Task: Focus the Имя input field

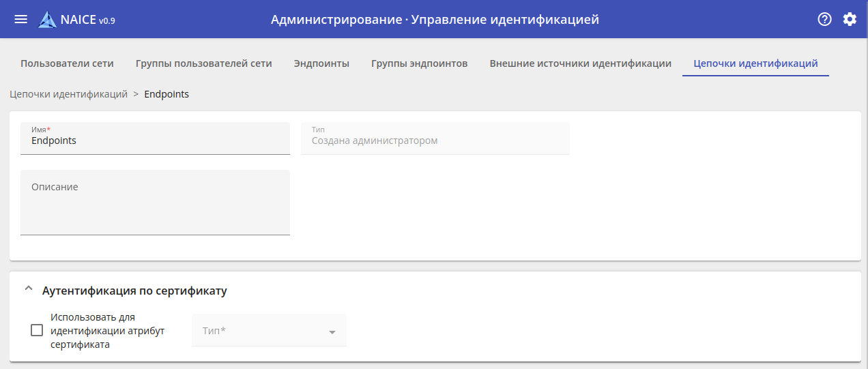Action: (x=155, y=141)
